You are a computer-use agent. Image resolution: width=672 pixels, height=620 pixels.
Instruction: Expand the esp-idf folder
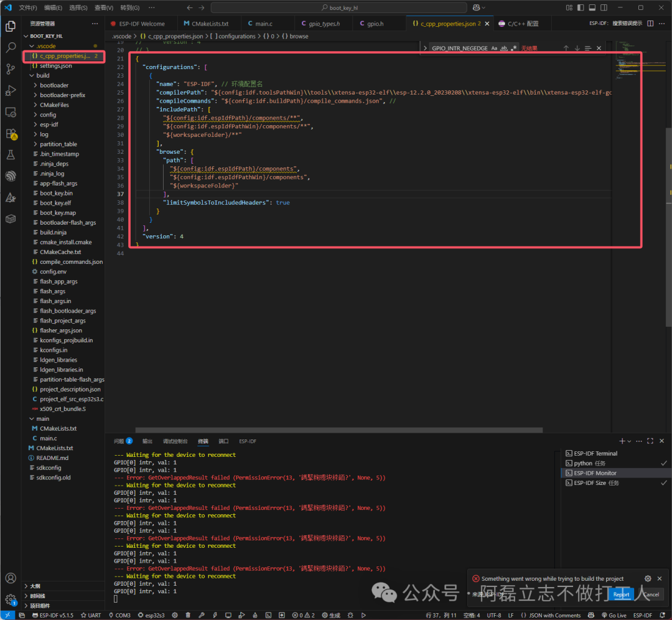(x=35, y=124)
